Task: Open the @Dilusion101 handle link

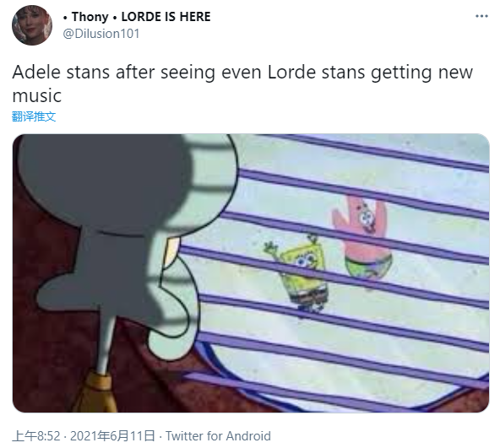Action: [101, 34]
